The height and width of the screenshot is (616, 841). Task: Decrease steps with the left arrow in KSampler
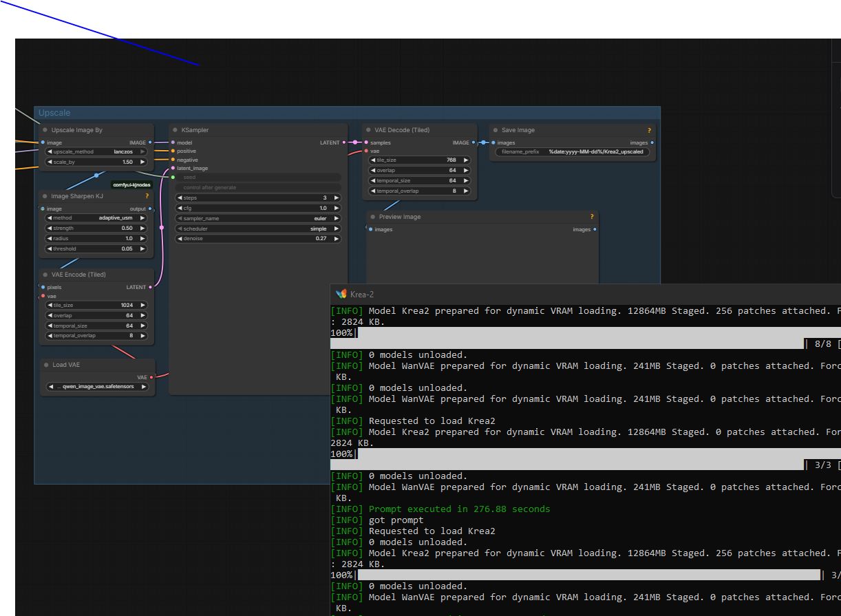(x=180, y=198)
